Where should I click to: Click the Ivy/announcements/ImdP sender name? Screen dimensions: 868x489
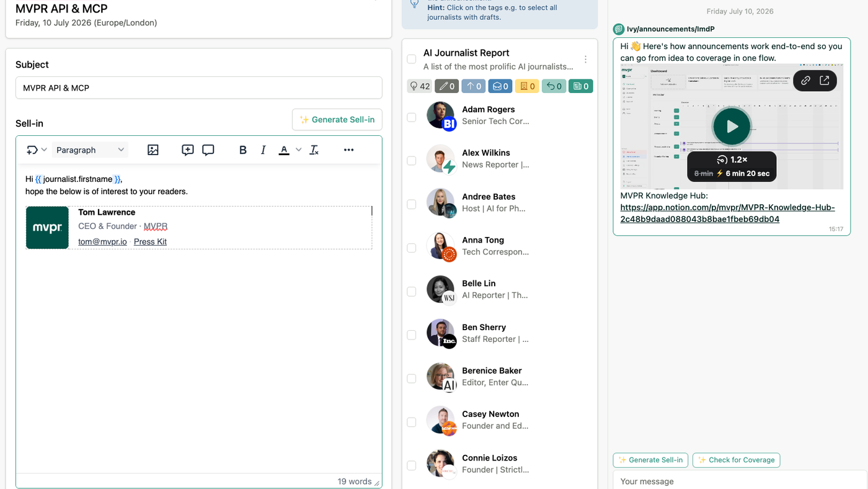(x=671, y=29)
